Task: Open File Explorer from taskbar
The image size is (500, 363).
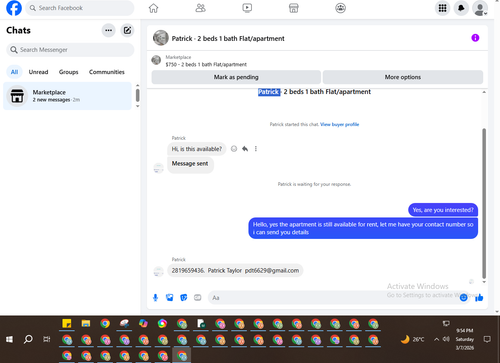Action: 86,323
